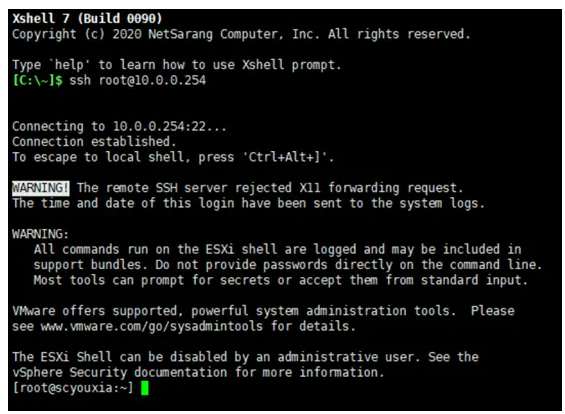Click the 'standard input' text line

(281, 280)
